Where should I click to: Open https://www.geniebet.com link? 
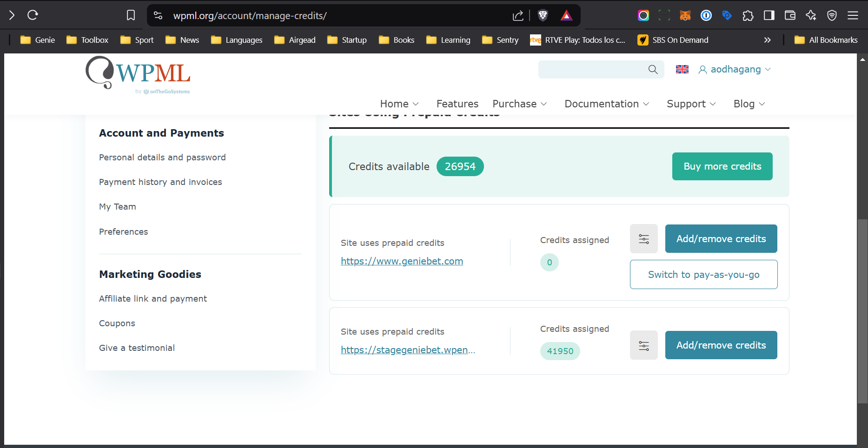click(402, 261)
